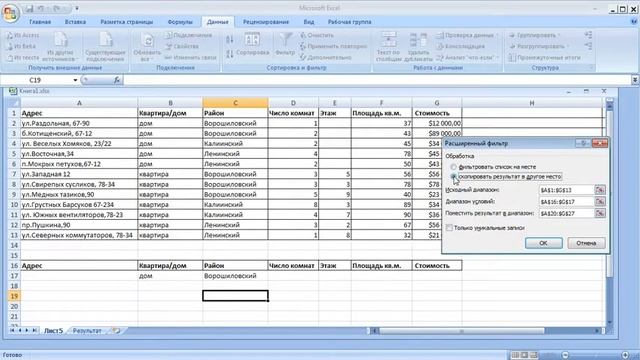Viewport: 640px width, 360px height.
Task: Check 'Только уникальные записи' box
Action: (x=449, y=228)
